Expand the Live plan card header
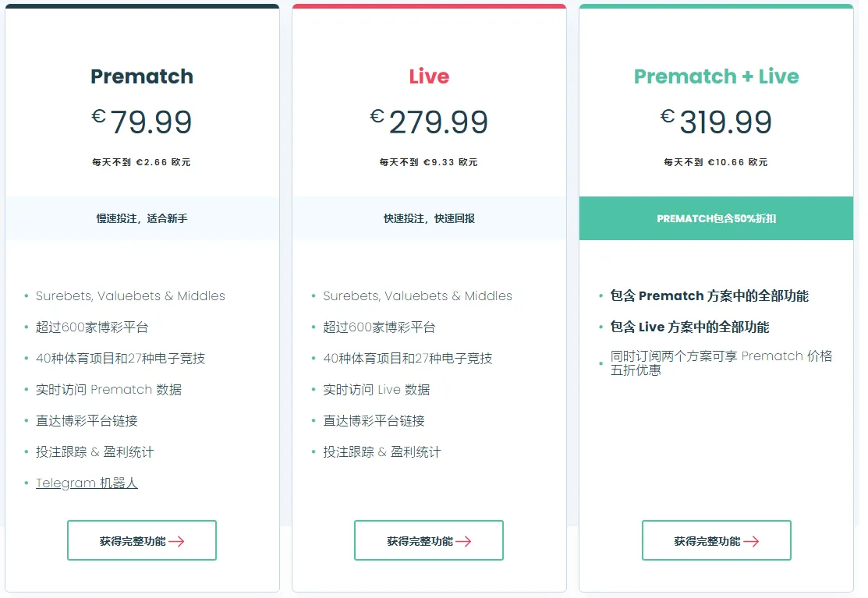The height and width of the screenshot is (598, 868). click(x=429, y=76)
